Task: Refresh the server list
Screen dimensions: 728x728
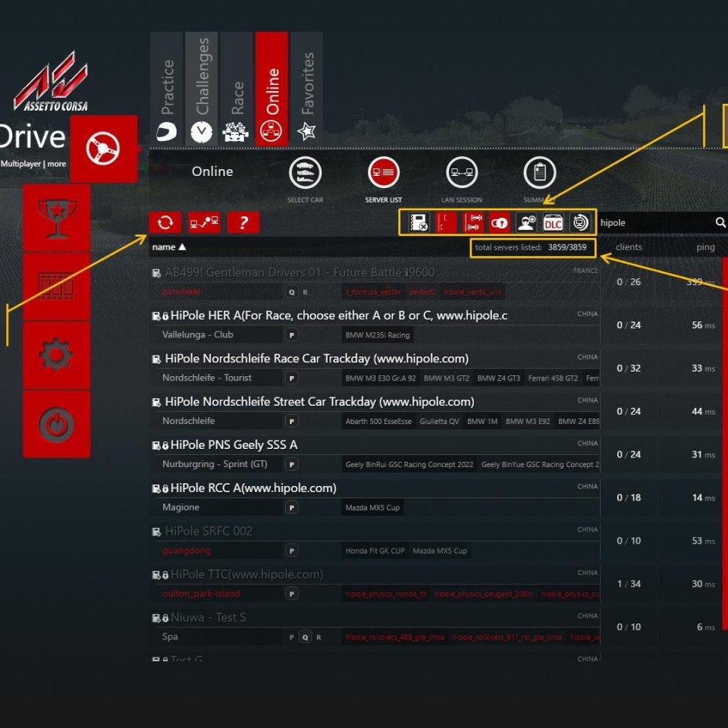Action: click(x=165, y=222)
